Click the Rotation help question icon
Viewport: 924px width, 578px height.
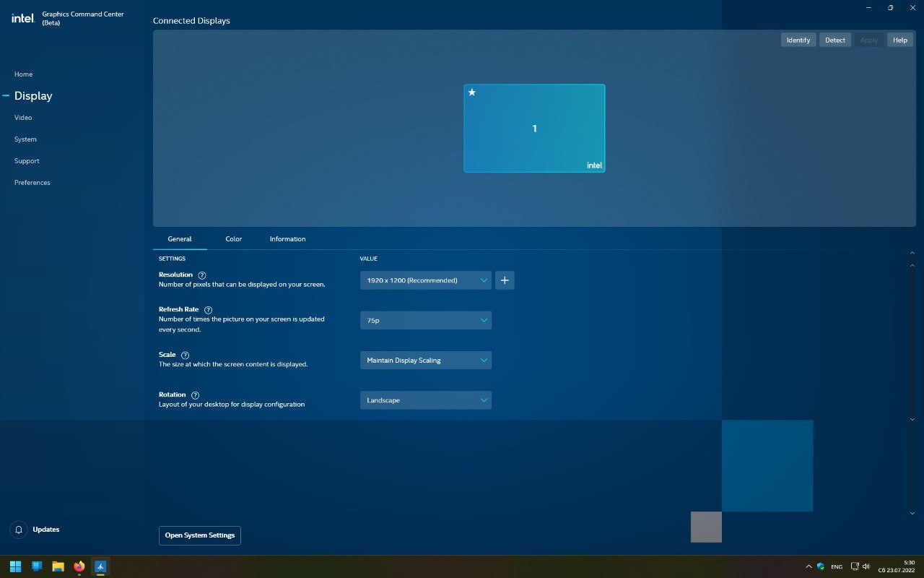(195, 395)
